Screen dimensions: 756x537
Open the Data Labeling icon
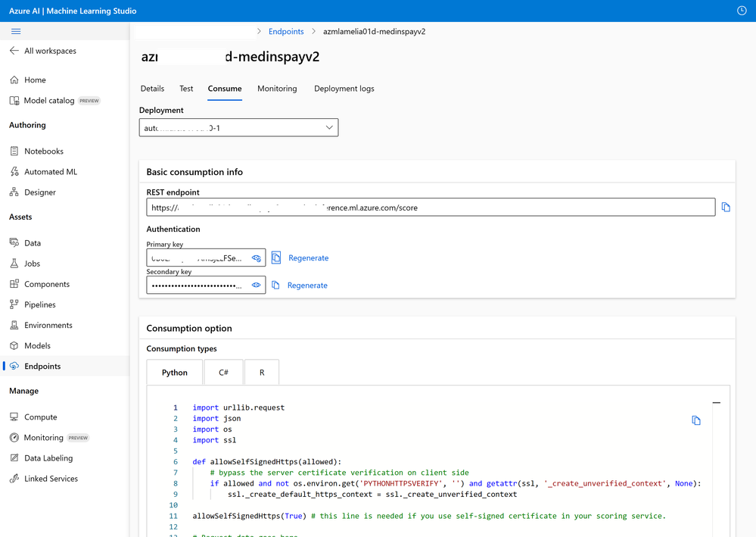[14, 458]
